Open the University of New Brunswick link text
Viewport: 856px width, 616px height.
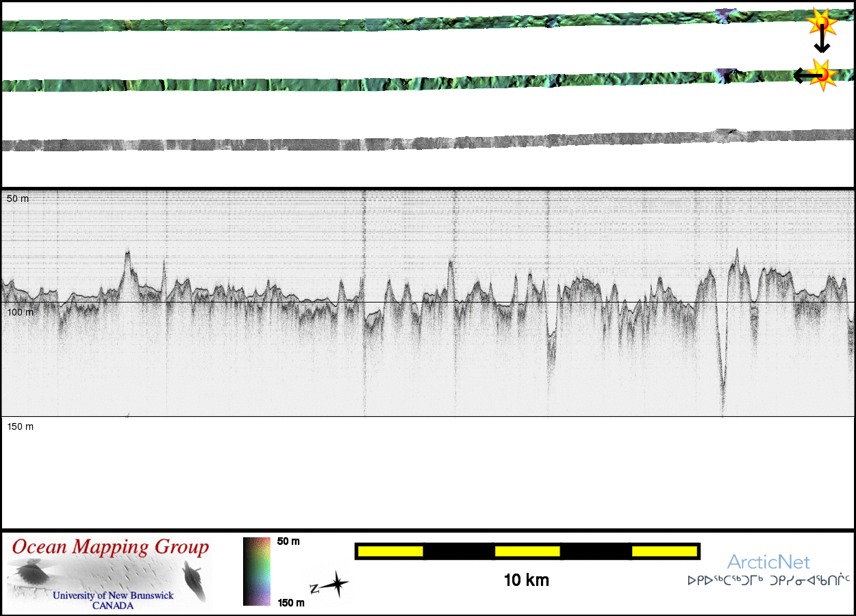114,595
